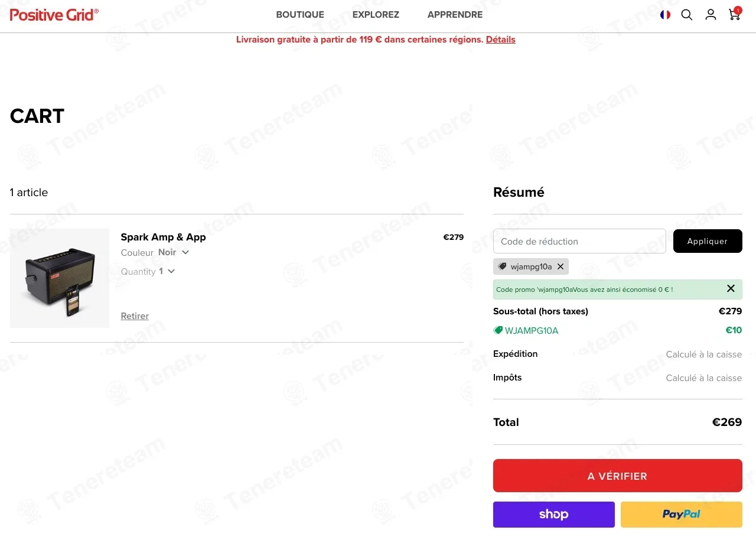Viewport: 756px width, 540px height.
Task: Pay with the Shop Pay button
Action: click(x=553, y=515)
